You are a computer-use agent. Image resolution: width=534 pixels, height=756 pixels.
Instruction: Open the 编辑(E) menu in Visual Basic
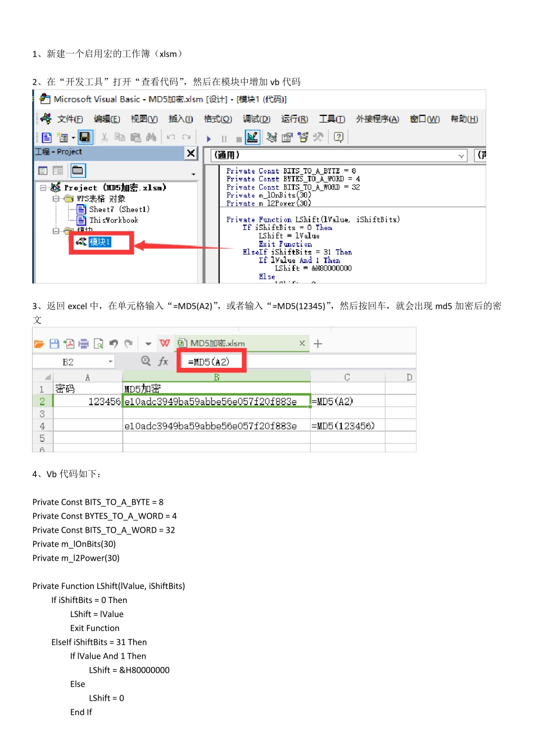pos(107,119)
